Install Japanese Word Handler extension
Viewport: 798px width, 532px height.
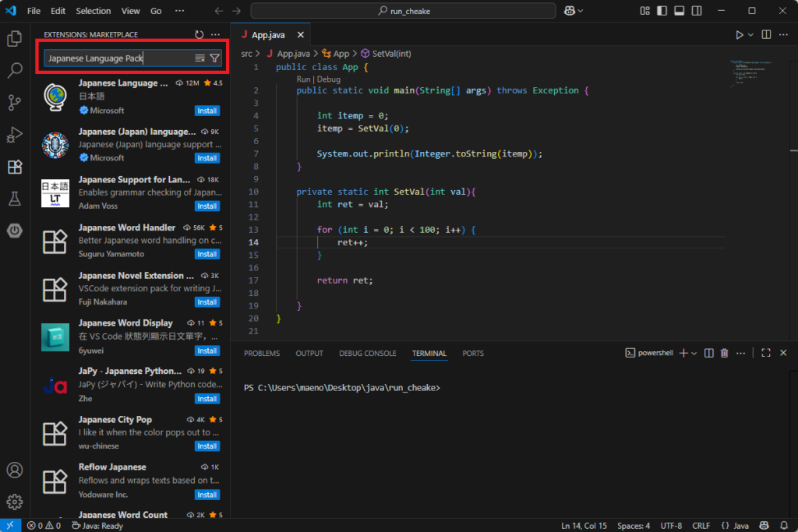click(207, 254)
